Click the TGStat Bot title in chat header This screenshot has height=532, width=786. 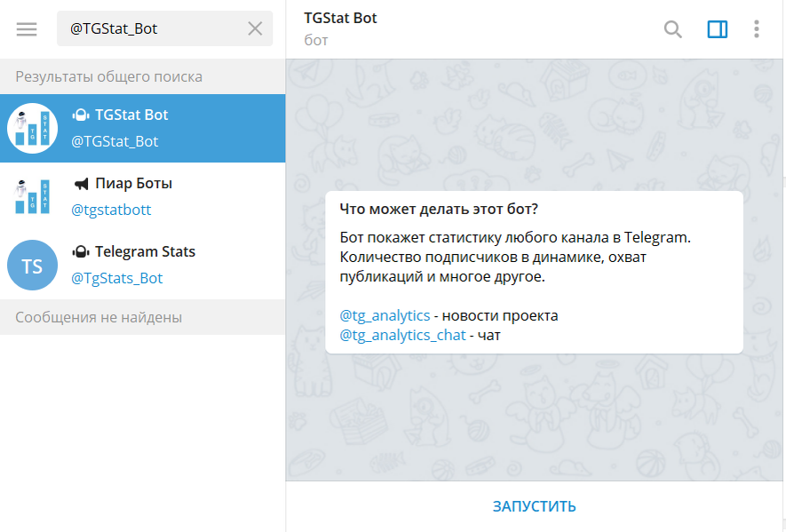340,18
